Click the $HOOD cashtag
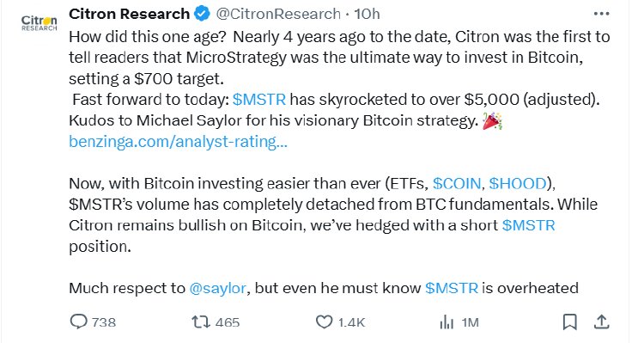The image size is (644, 343). (518, 183)
